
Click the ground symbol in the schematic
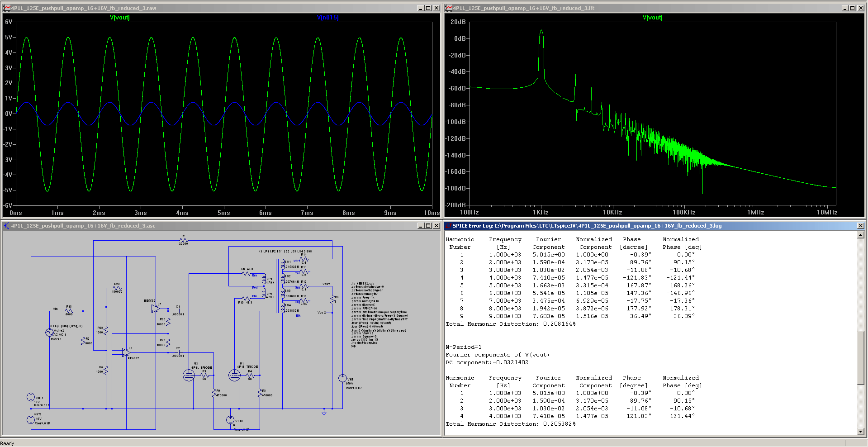click(x=324, y=412)
